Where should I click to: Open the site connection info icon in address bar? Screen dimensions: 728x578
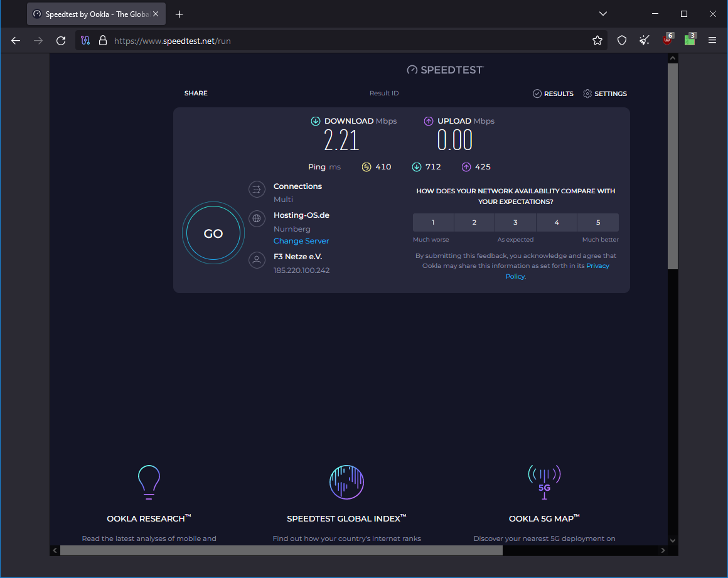[x=85, y=41]
